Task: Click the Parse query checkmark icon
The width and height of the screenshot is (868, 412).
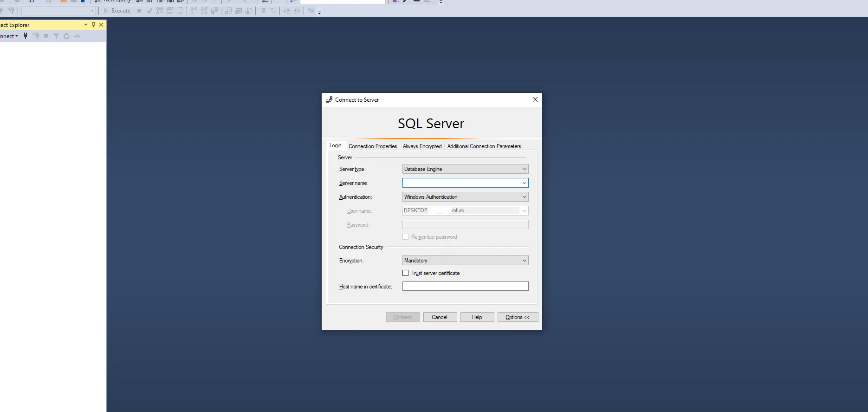Action: [149, 11]
